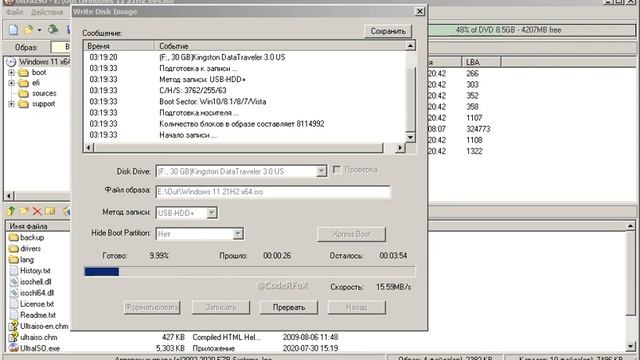Open the Файл menu

coord(15,12)
